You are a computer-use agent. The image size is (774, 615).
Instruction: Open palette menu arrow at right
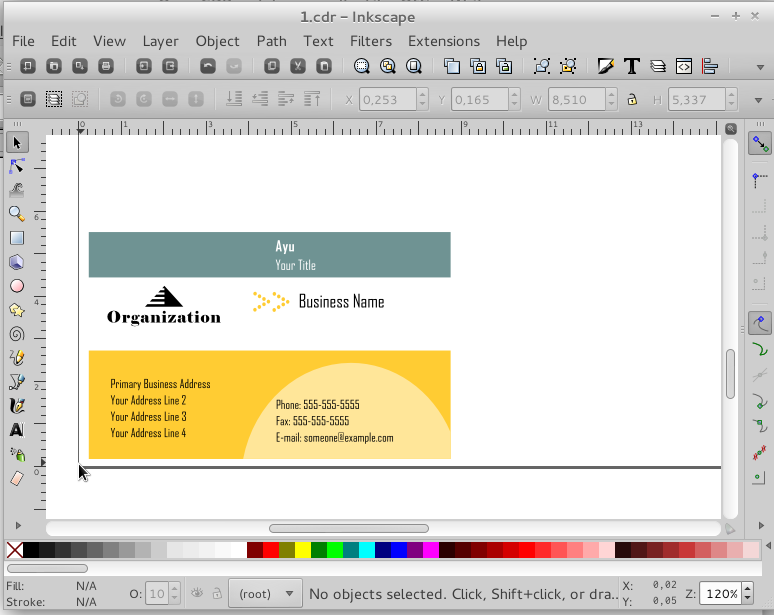(x=768, y=546)
